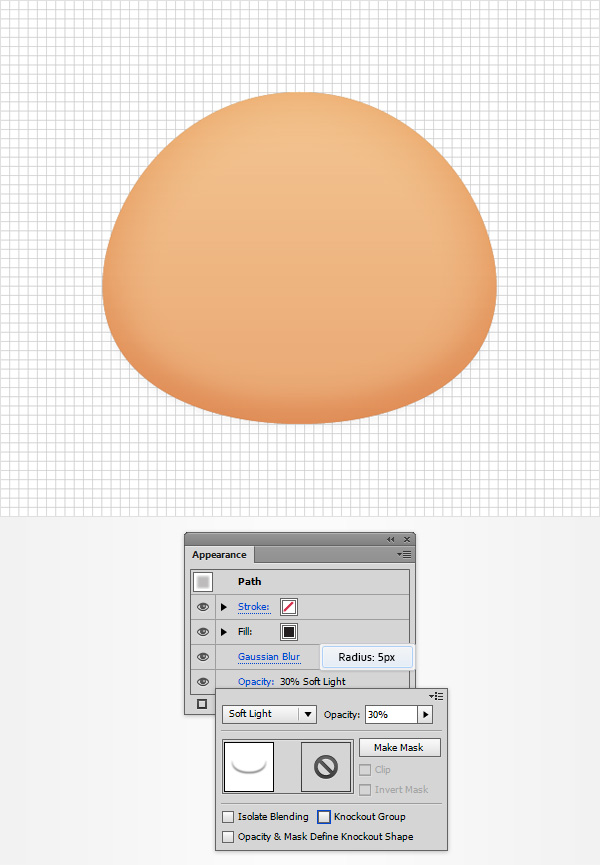Open the Soft Light blending mode dropdown

(268, 715)
